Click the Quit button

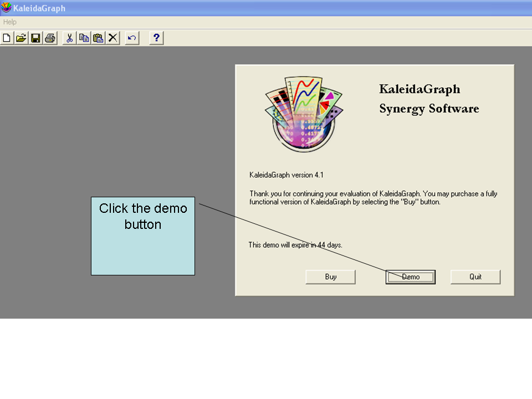tap(475, 277)
